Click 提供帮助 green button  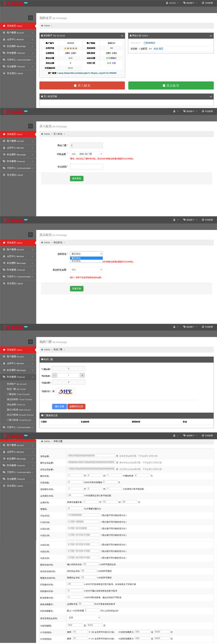click(76, 178)
